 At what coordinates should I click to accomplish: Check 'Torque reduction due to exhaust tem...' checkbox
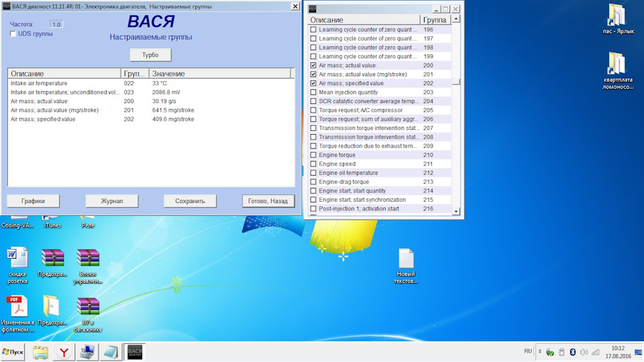[x=313, y=145]
